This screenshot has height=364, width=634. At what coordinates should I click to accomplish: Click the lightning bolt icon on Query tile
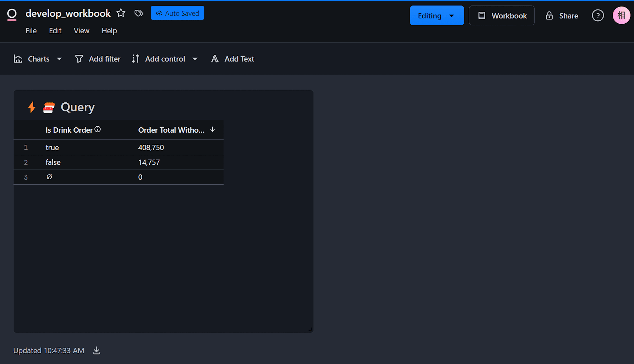(32, 107)
